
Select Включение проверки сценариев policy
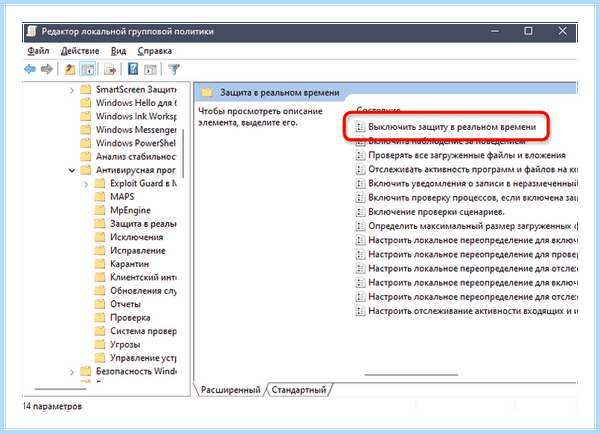pyautogui.click(x=436, y=212)
